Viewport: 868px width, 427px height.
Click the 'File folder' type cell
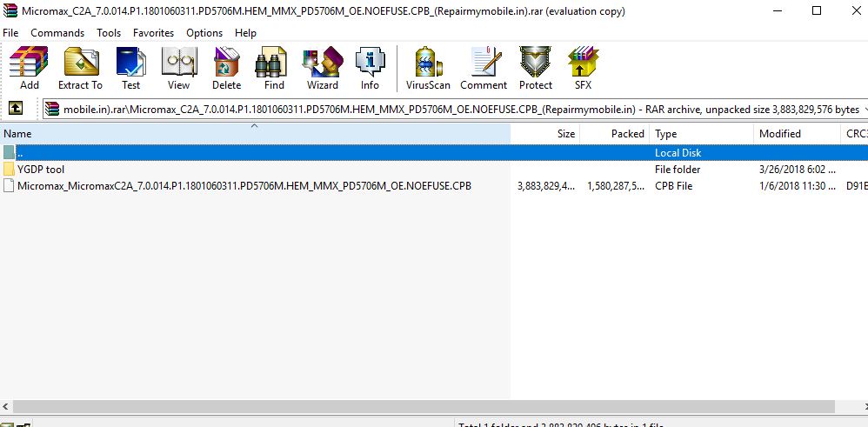(x=677, y=169)
